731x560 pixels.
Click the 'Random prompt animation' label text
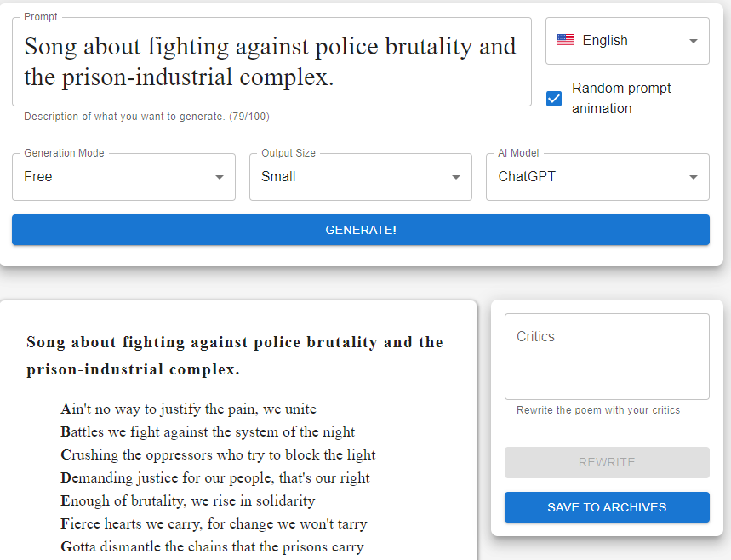[x=621, y=98]
